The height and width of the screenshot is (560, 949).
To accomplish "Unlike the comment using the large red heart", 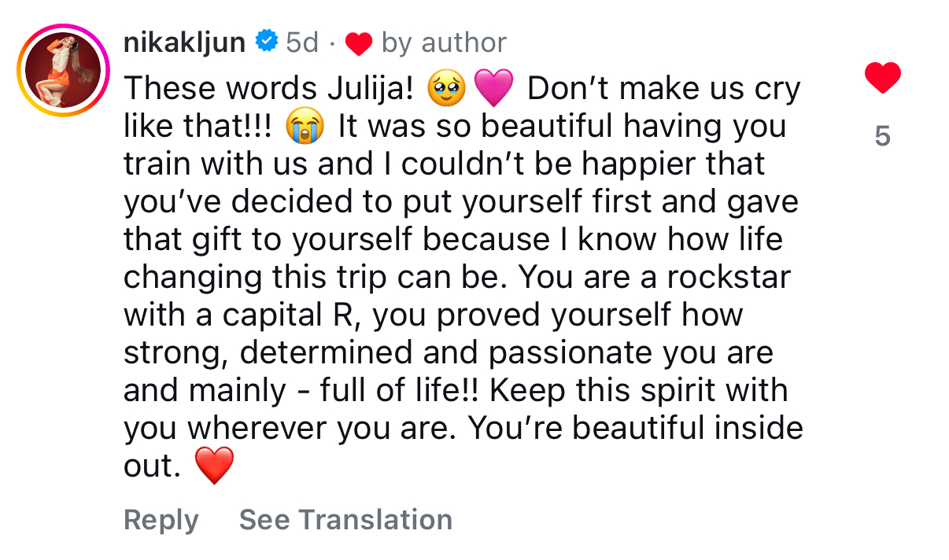I will 882,79.
